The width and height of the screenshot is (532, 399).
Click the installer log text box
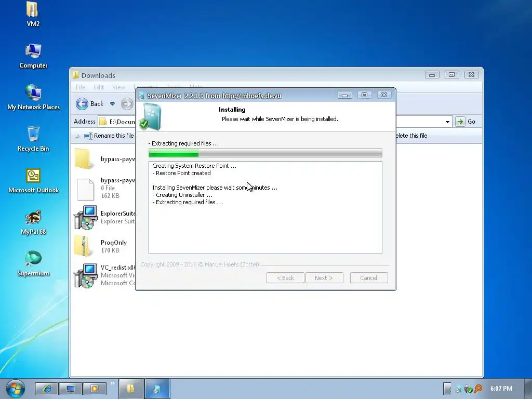(x=265, y=208)
